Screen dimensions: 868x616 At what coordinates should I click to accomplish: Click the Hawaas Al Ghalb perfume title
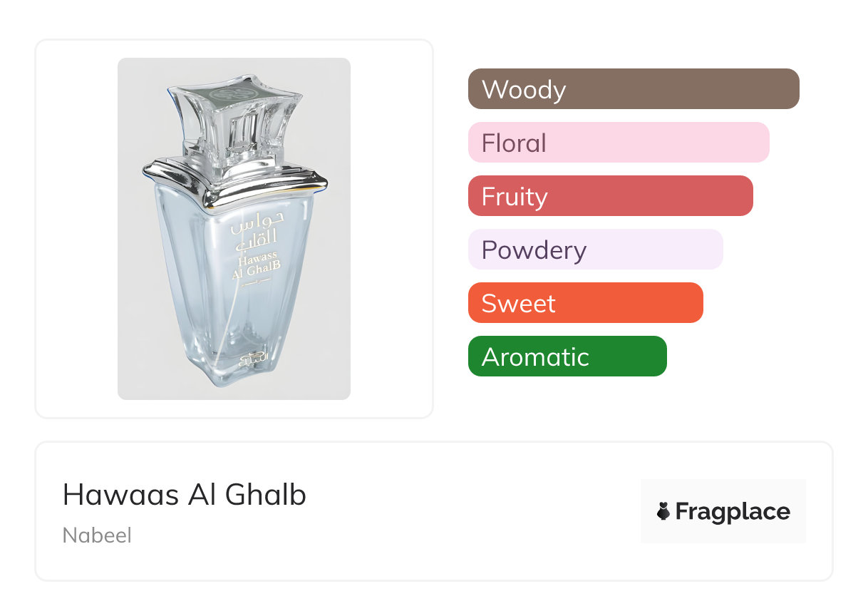[x=185, y=495]
